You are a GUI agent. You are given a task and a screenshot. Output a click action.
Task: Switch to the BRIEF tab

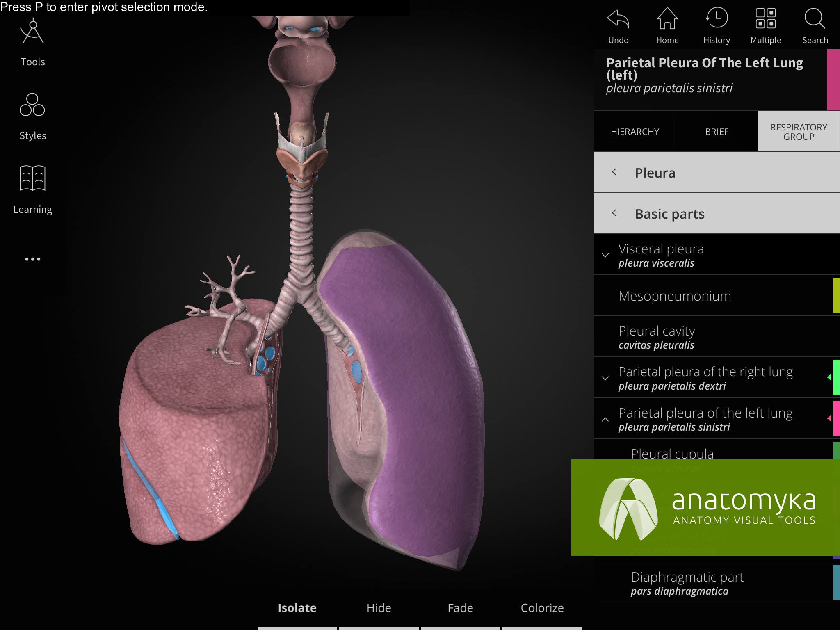coord(717,132)
